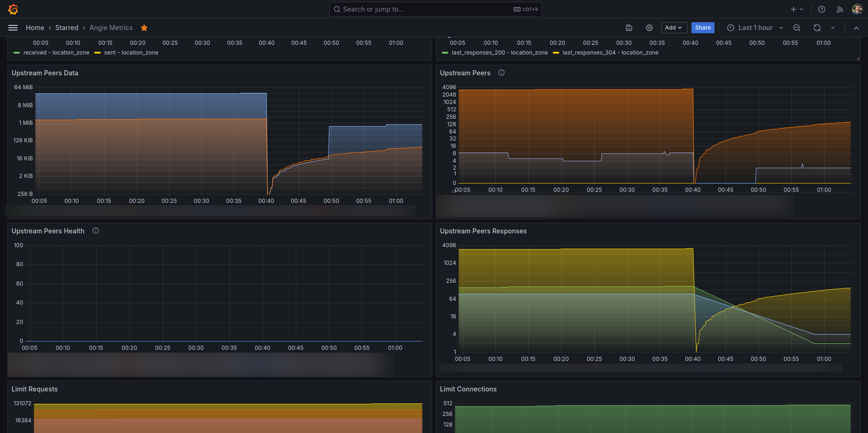Open the news RSS feed icon
The width and height of the screenshot is (868, 433).
[840, 9]
